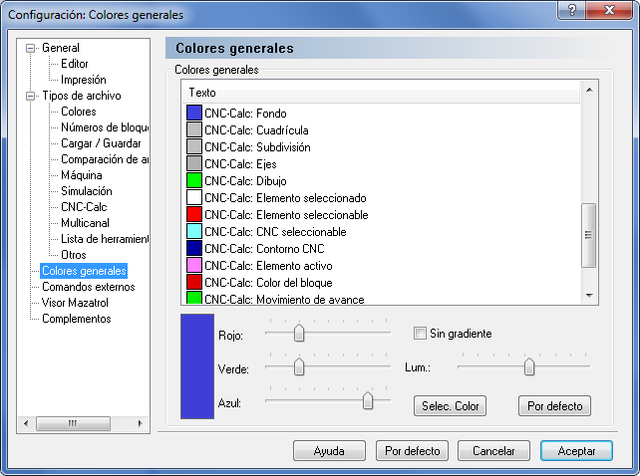The height and width of the screenshot is (476, 640).
Task: Click blue swatch of CNC-Calc: Fondo
Action: pos(194,113)
